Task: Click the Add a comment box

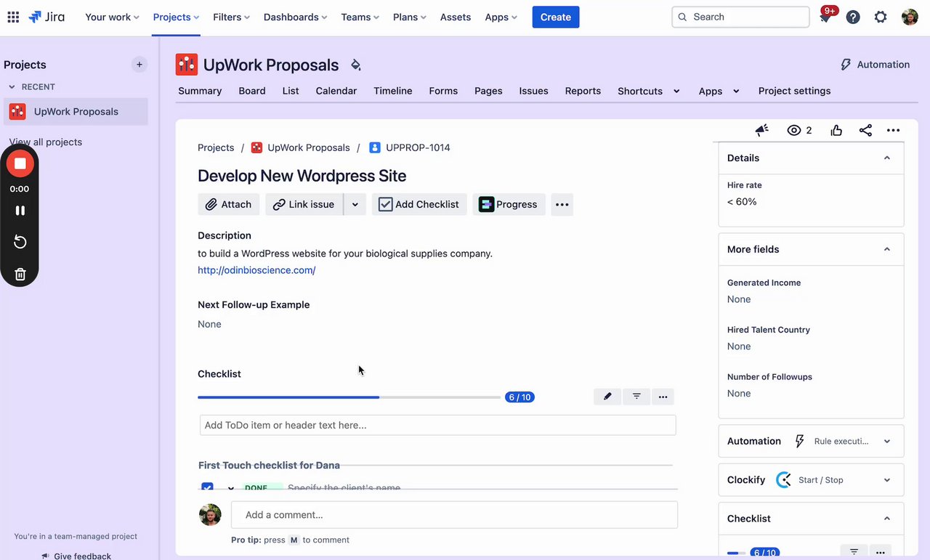Action: (454, 514)
